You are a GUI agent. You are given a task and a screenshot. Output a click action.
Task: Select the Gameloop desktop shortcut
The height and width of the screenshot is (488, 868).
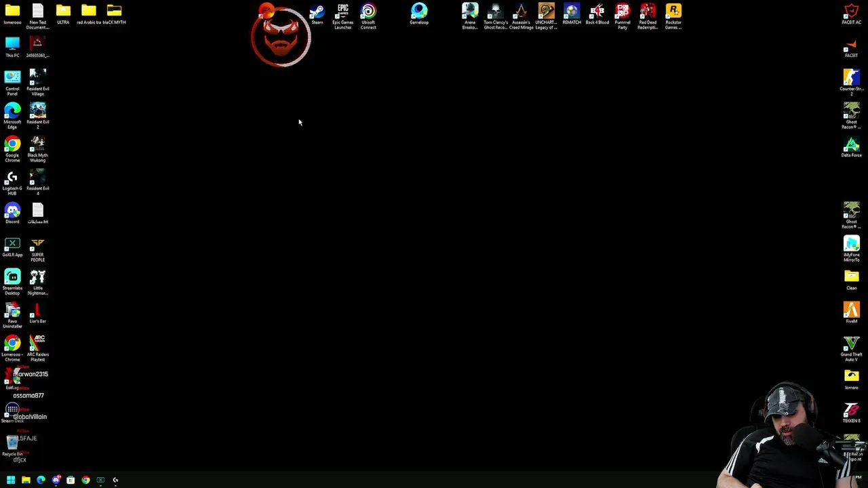click(419, 14)
